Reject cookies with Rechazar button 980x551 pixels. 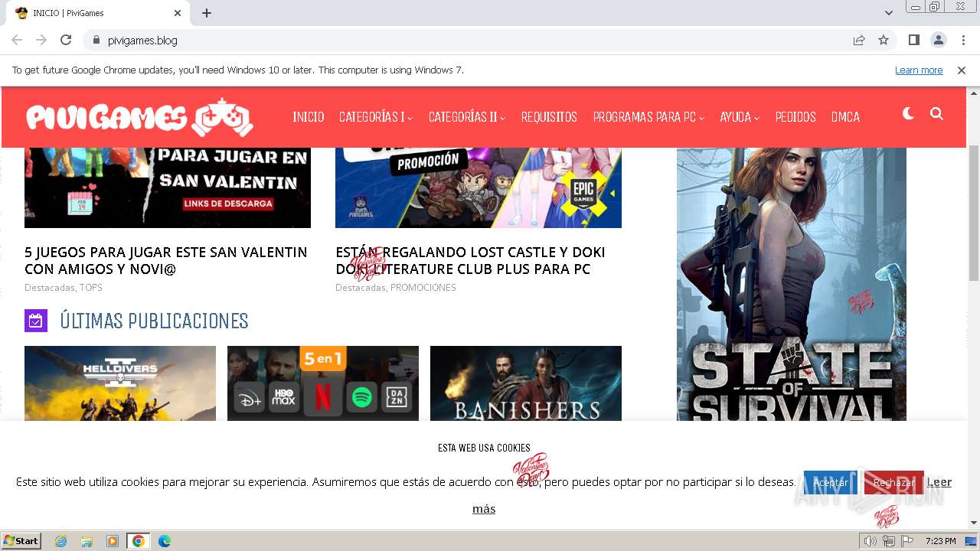[x=893, y=482]
